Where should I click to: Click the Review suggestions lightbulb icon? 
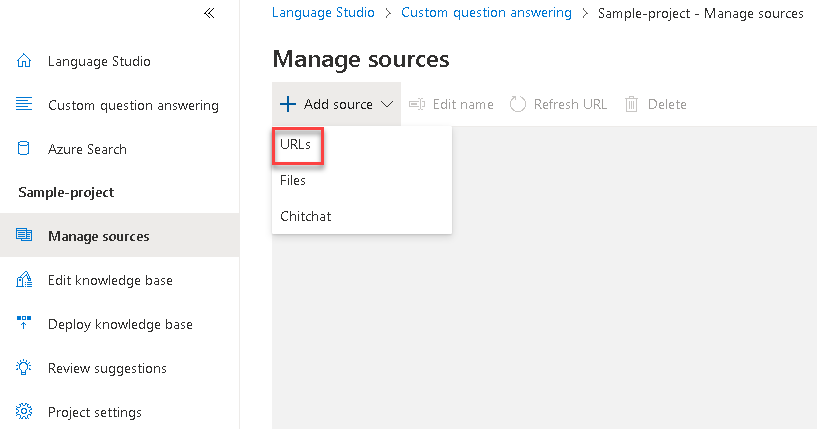[24, 368]
